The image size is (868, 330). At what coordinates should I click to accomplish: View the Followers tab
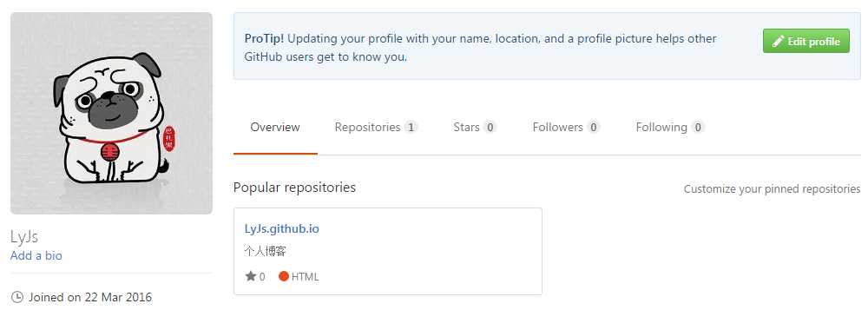tap(566, 128)
